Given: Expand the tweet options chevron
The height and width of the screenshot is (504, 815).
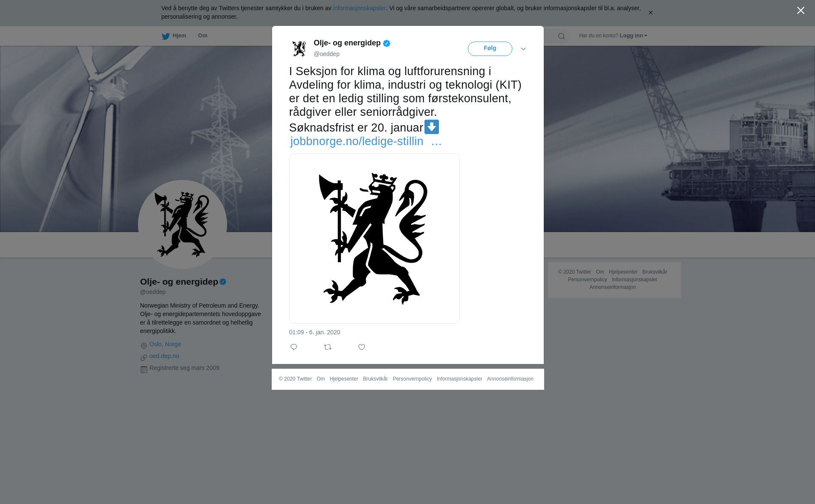Looking at the screenshot, I should [523, 49].
